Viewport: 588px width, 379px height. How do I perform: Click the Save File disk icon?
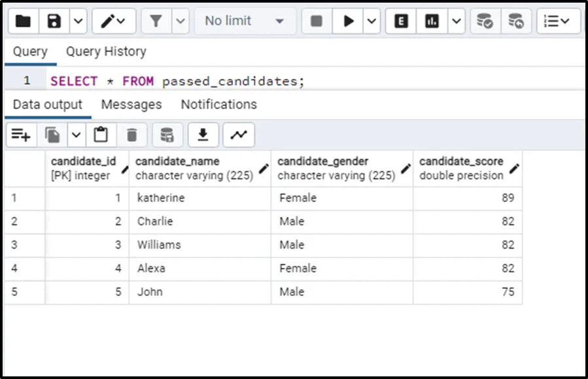(54, 22)
